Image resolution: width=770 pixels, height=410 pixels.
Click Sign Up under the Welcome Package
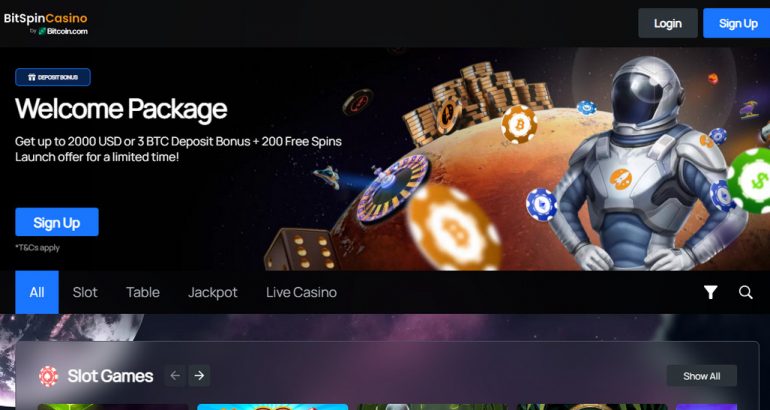pyautogui.click(x=57, y=222)
